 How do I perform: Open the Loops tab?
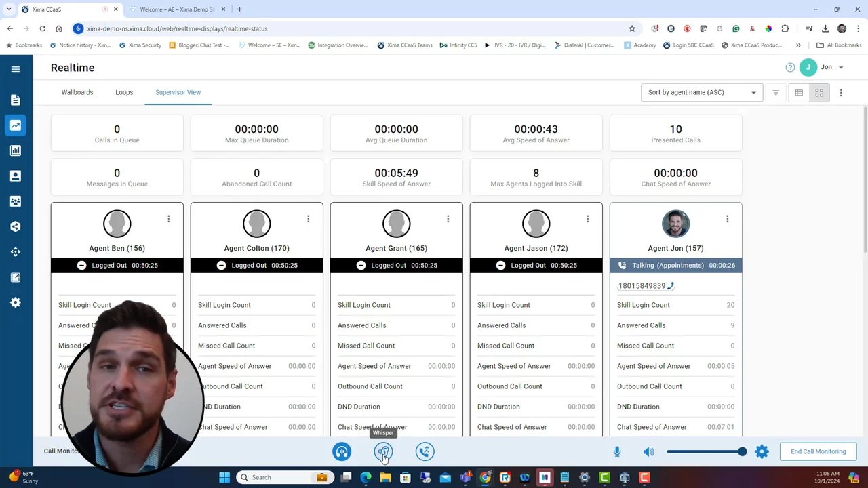pyautogui.click(x=124, y=92)
